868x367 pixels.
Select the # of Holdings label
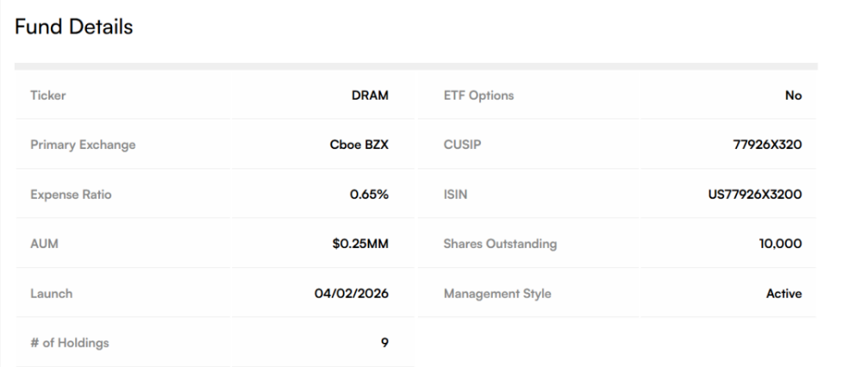point(70,344)
